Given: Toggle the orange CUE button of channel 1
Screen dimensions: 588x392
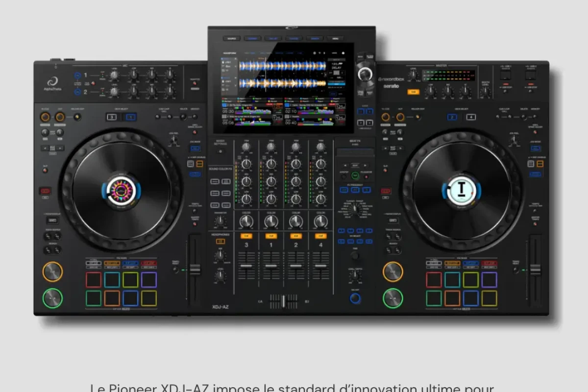Looking at the screenshot, I should 271,236.
